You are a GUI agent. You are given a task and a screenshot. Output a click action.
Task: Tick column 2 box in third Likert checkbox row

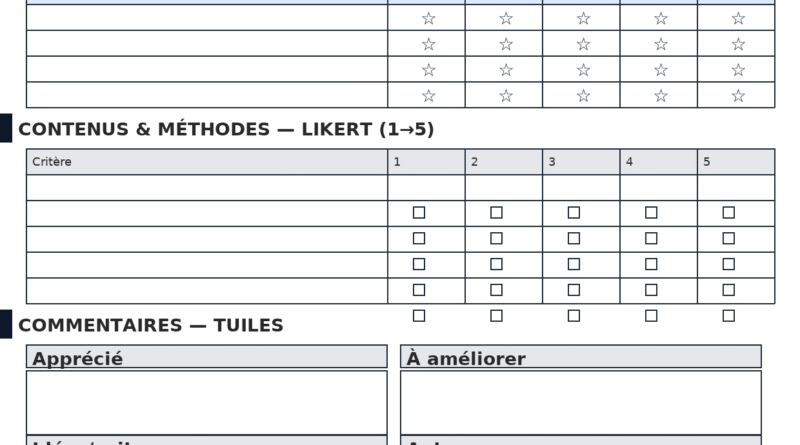pyautogui.click(x=497, y=265)
